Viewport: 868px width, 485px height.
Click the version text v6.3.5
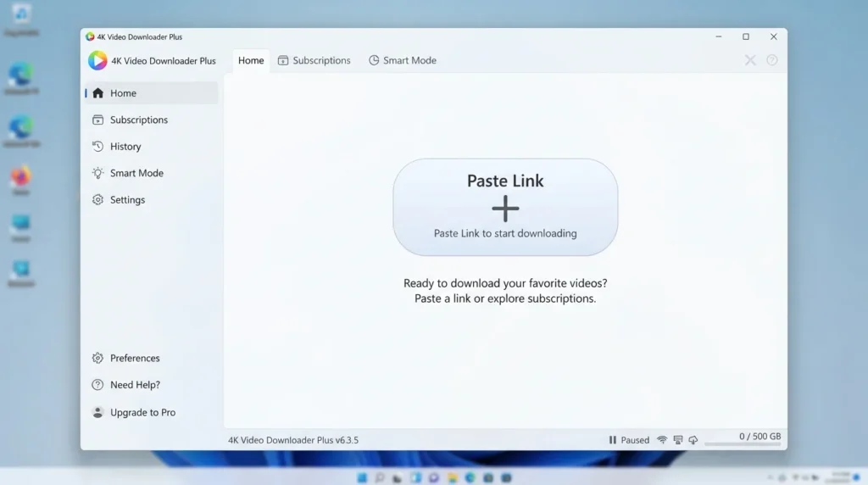(x=347, y=440)
